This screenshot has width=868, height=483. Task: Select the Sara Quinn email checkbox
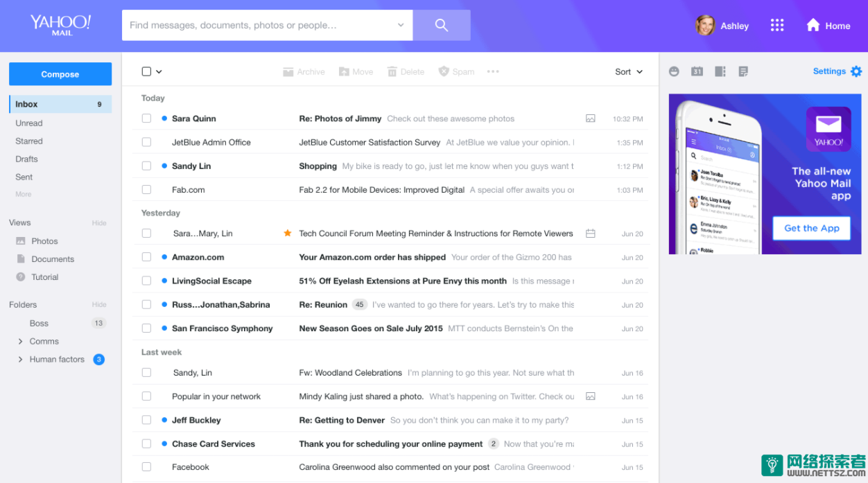146,118
